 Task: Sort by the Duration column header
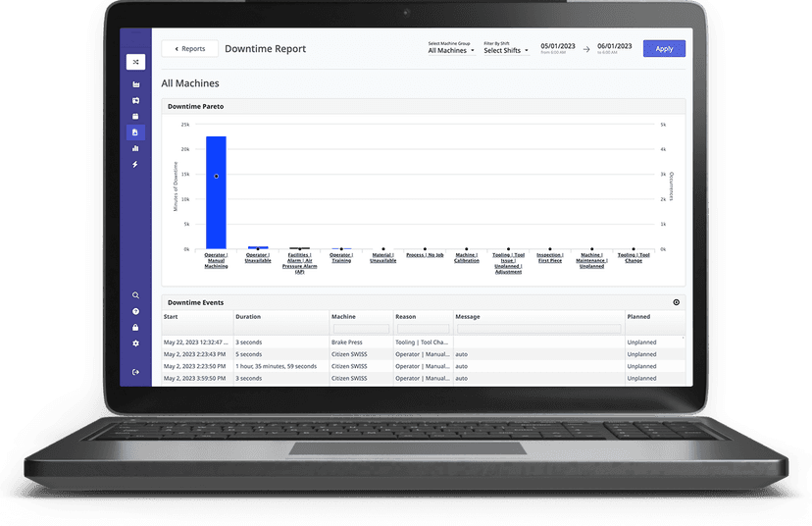click(249, 317)
